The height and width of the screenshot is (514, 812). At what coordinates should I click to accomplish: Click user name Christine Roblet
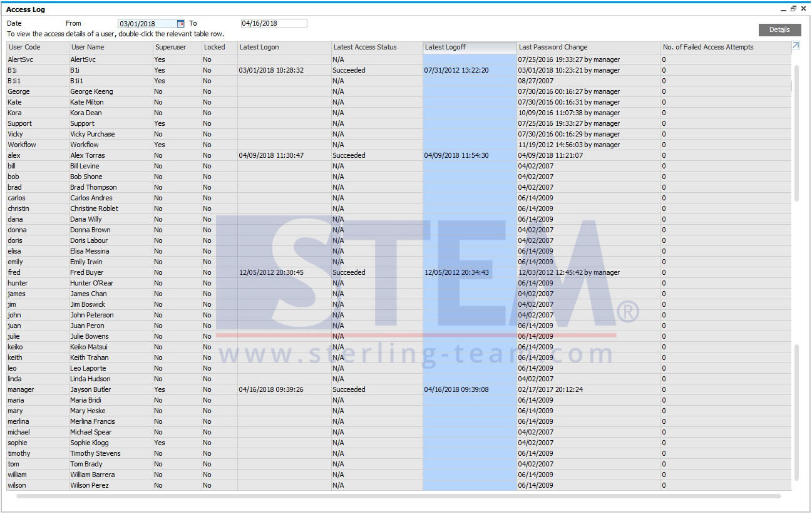94,208
